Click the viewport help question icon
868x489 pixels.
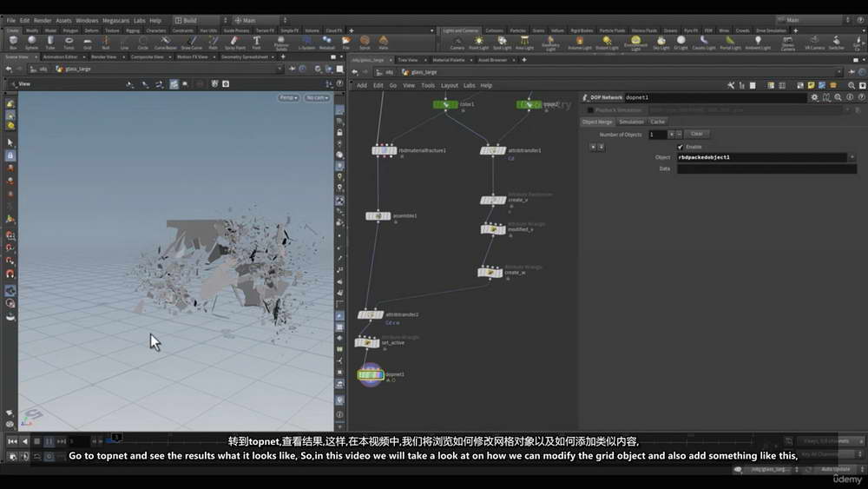pos(339,83)
